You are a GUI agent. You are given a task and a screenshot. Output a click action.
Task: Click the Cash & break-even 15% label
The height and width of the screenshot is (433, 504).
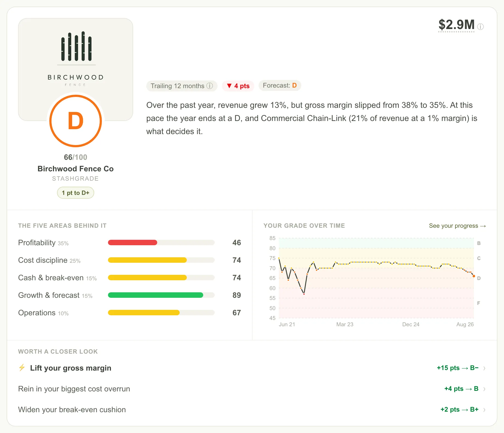tap(58, 278)
